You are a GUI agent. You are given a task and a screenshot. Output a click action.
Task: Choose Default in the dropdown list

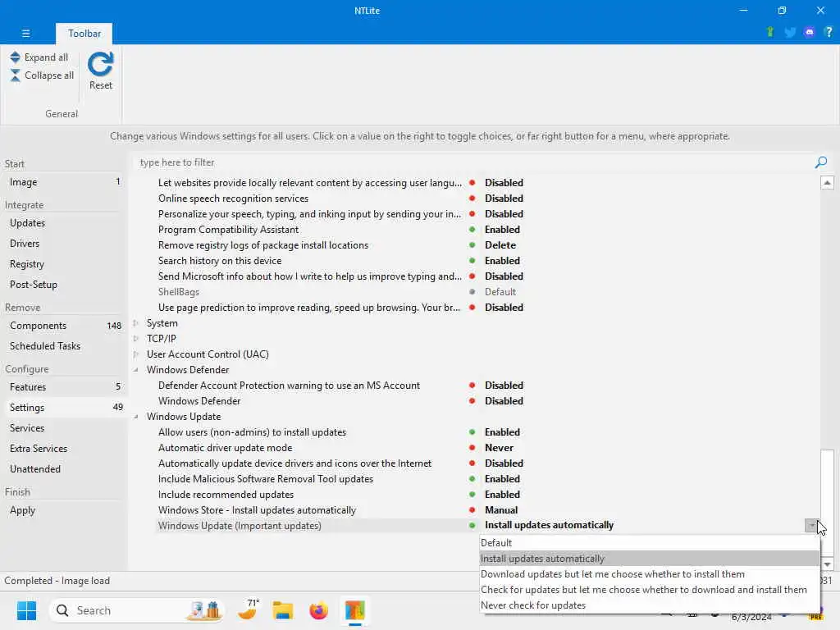tap(650, 543)
